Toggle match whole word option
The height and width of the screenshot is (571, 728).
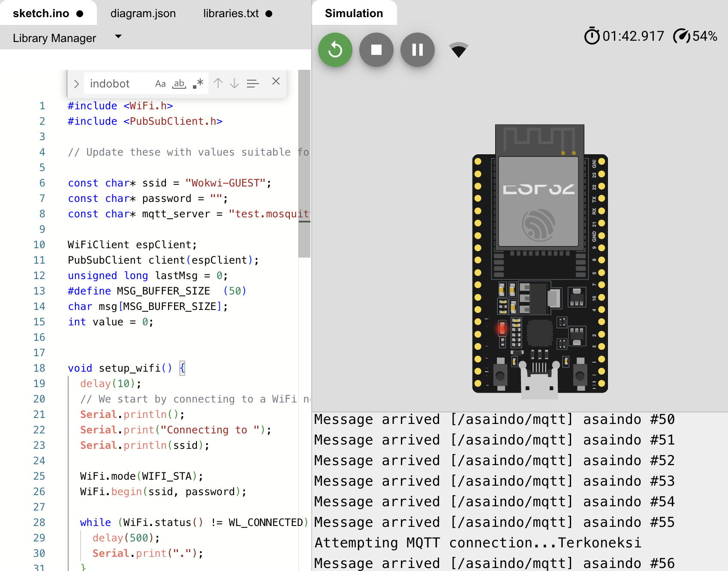(x=179, y=84)
